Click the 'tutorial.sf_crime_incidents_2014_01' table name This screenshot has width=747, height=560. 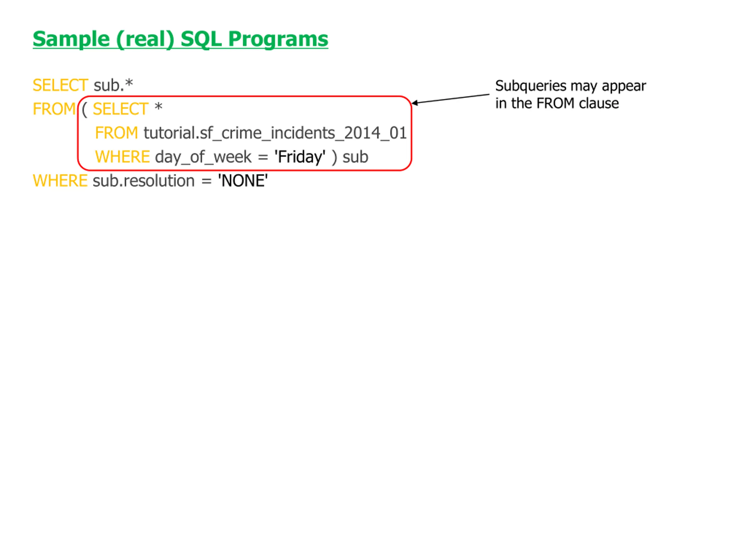(x=275, y=133)
